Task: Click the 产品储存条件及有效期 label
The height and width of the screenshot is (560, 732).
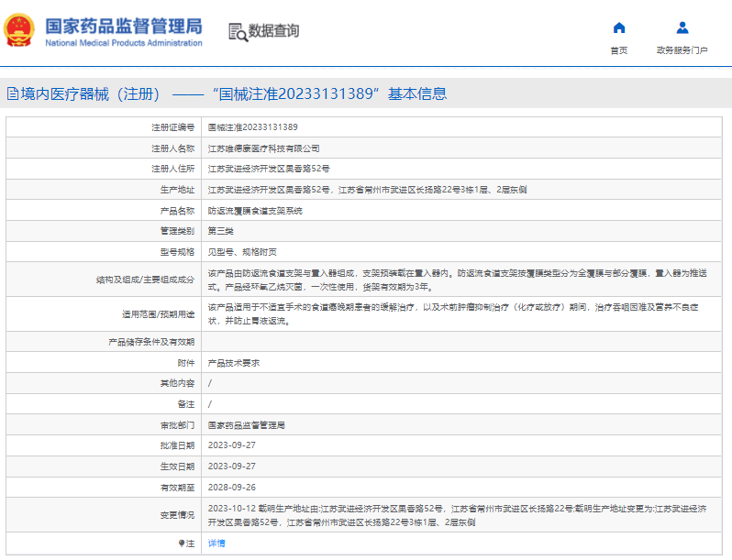Action: (151, 342)
